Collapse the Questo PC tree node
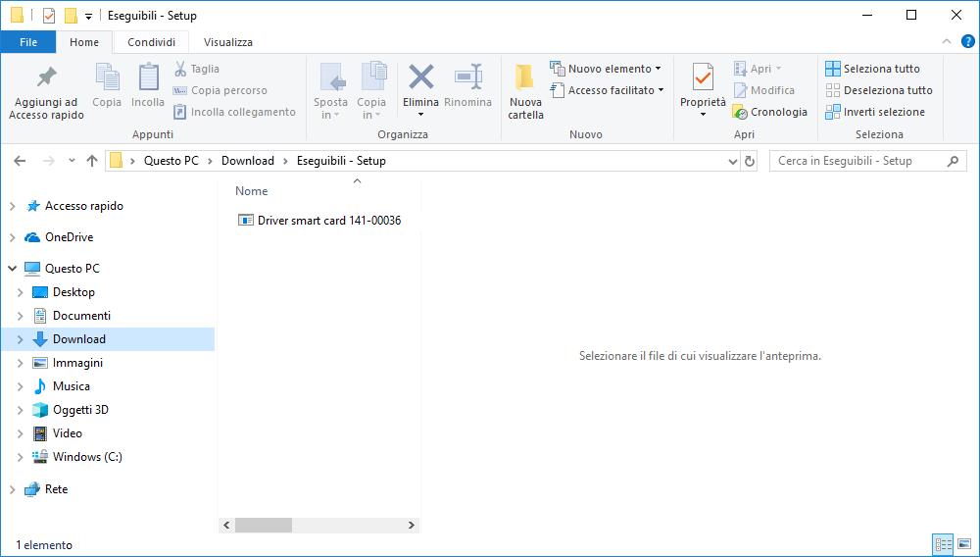 coord(12,269)
